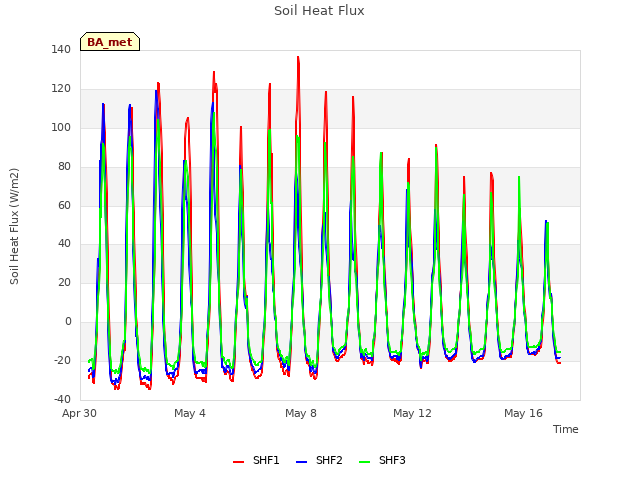Click the May 16 x-axis label
The image size is (640, 480).
pyautogui.click(x=523, y=413)
